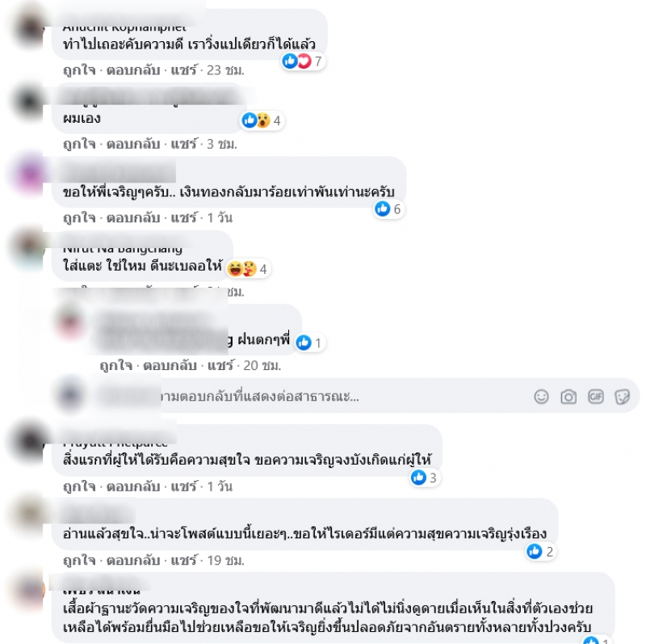Open sticker picker in reply box
646x644 pixels.
point(622,397)
